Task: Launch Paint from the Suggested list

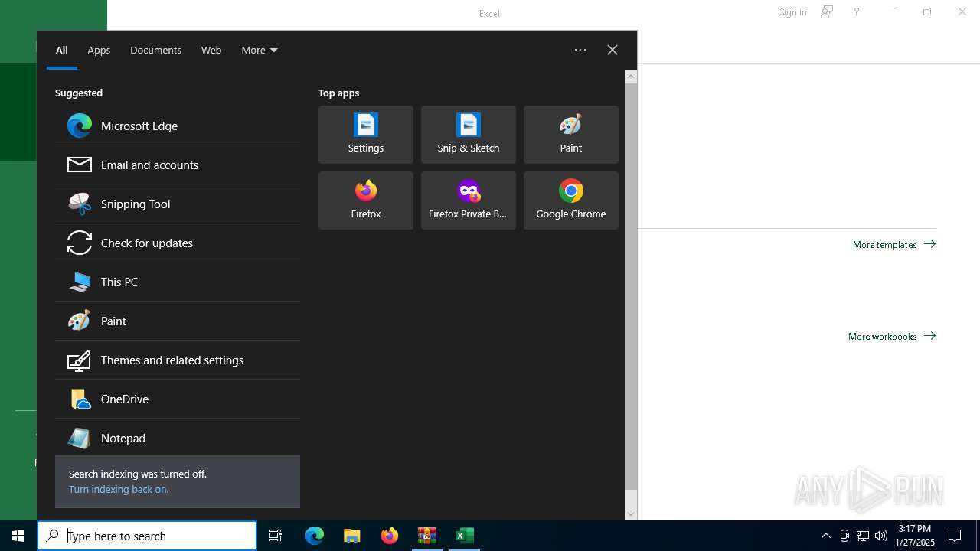Action: pos(178,321)
